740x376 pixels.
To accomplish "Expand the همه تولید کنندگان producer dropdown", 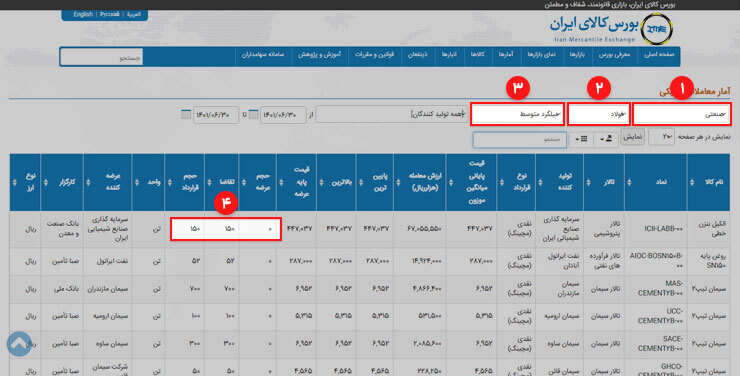I will 391,114.
